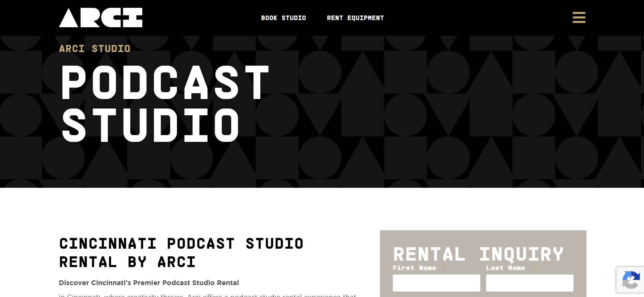Open the Book Studio menu link
Image resolution: width=644 pixels, height=297 pixels.
(x=284, y=18)
